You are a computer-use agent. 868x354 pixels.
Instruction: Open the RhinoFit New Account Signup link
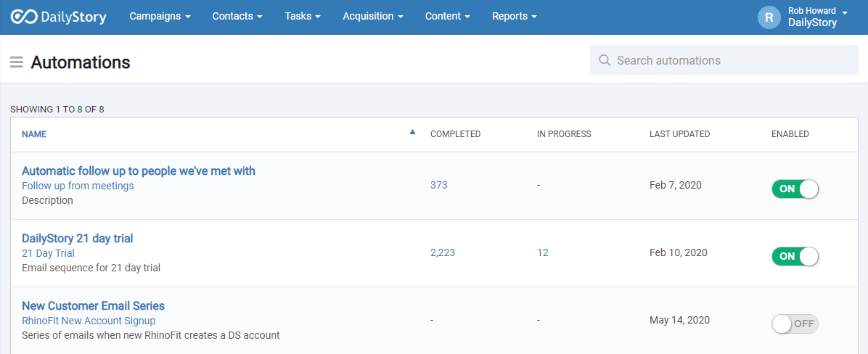(x=89, y=321)
